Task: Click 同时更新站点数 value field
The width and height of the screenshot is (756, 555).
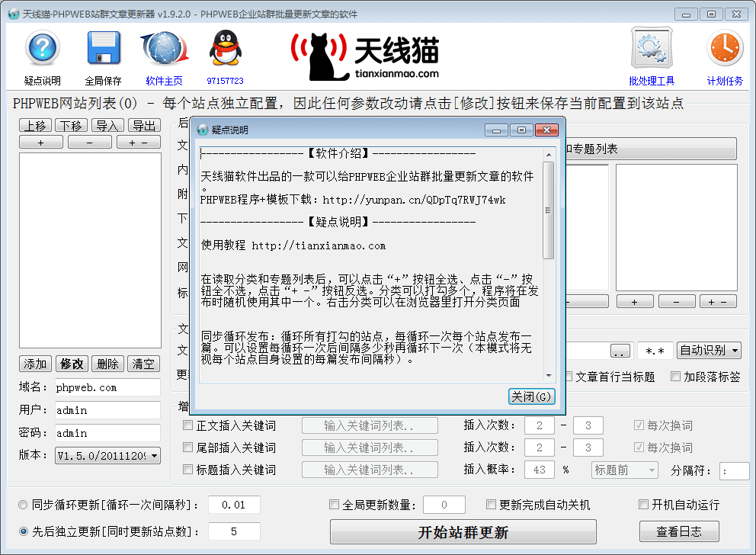Action: (x=234, y=531)
